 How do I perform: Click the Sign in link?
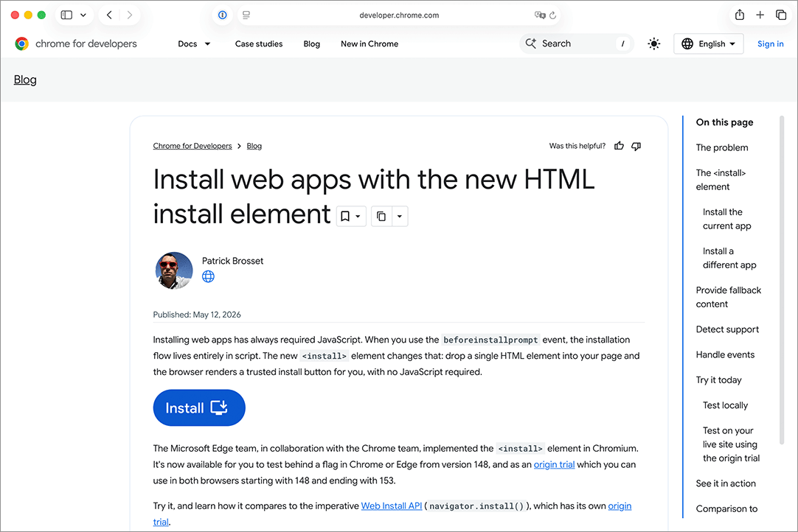[x=770, y=43]
